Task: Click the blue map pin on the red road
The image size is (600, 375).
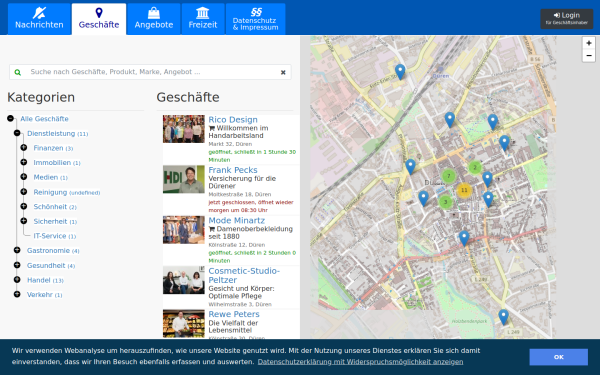Action: click(x=464, y=238)
